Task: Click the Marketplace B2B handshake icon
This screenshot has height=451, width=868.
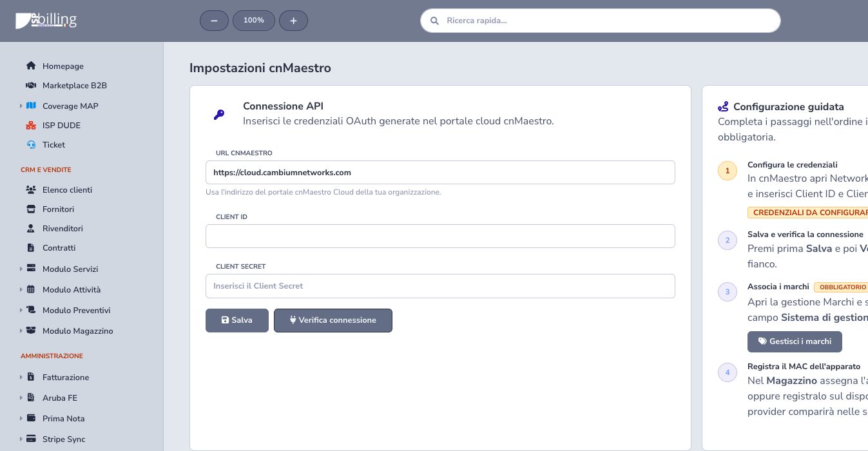Action: [30, 85]
